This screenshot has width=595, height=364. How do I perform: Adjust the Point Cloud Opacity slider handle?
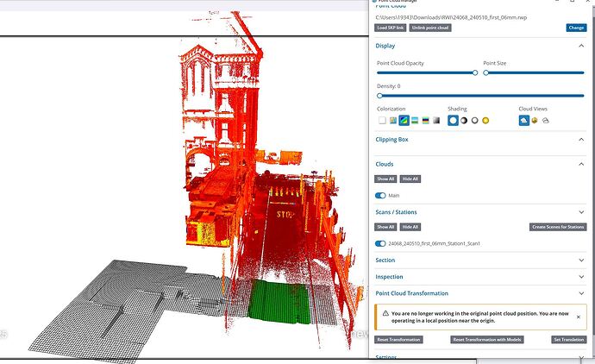click(475, 72)
